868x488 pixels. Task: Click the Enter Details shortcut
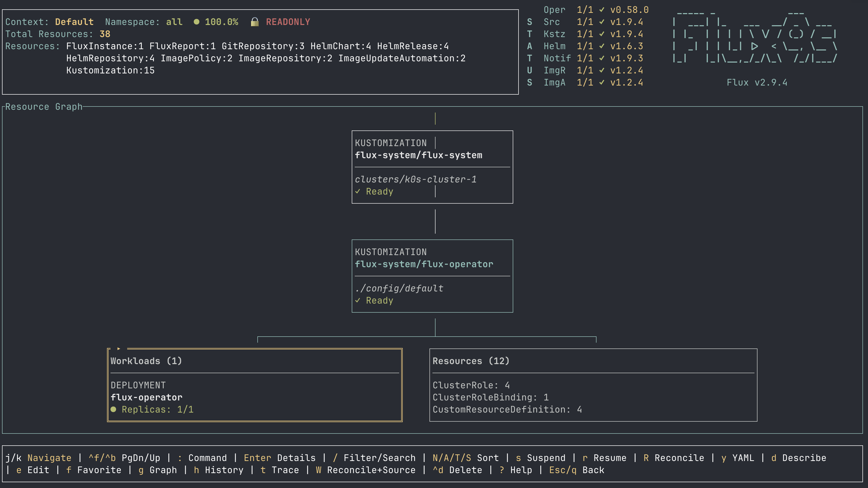click(280, 458)
